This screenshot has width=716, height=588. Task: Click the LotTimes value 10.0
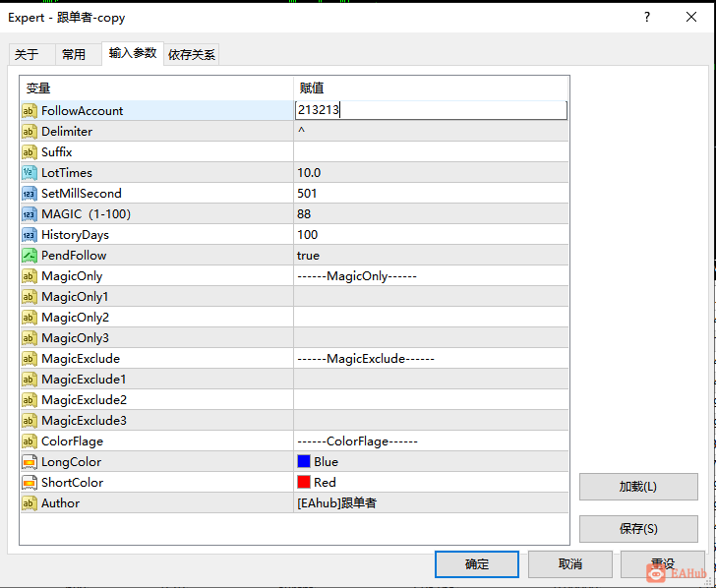[309, 173]
